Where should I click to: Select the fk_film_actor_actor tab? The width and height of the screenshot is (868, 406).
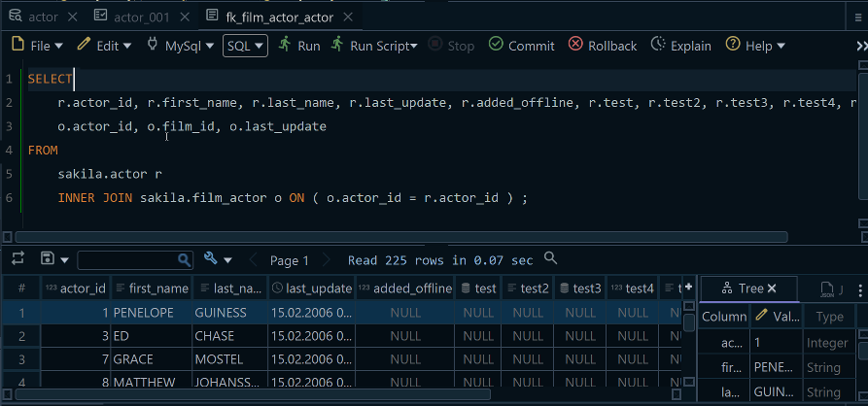269,17
